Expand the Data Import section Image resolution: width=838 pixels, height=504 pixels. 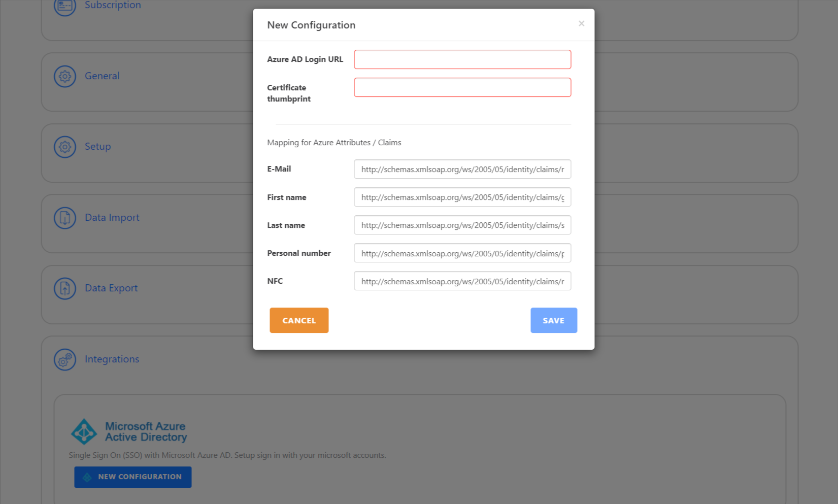click(x=112, y=218)
